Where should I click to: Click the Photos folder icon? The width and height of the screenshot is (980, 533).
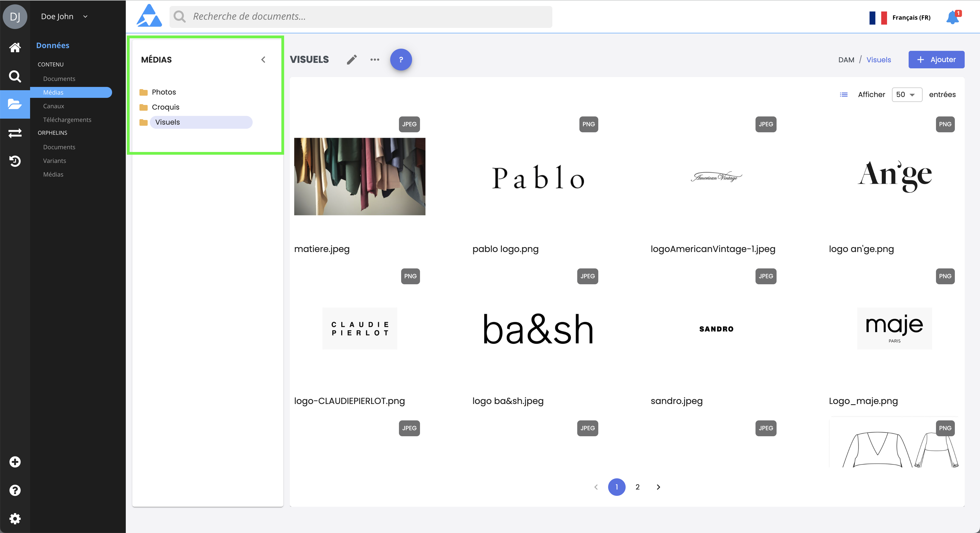[144, 92]
